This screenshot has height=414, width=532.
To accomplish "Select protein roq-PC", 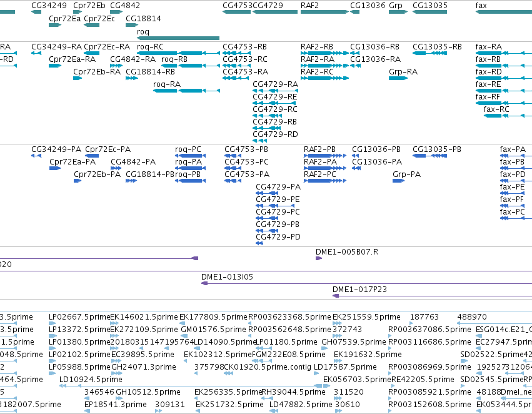I will point(190,156).
